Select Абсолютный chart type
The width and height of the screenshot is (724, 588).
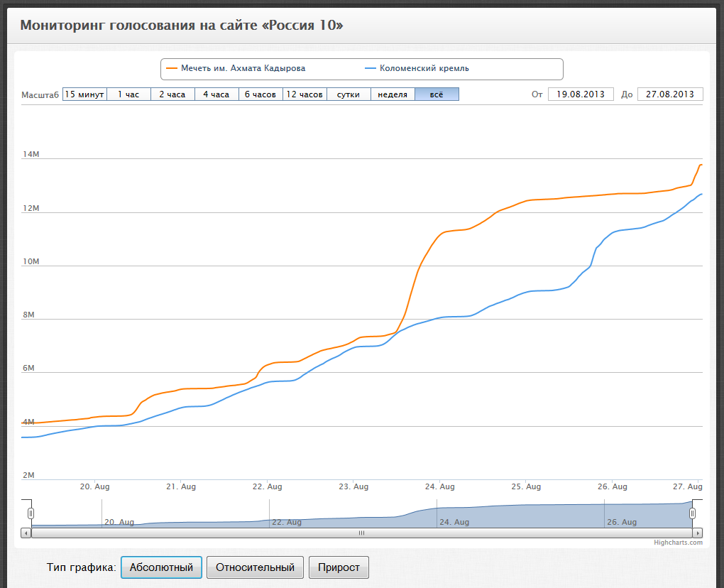(162, 567)
